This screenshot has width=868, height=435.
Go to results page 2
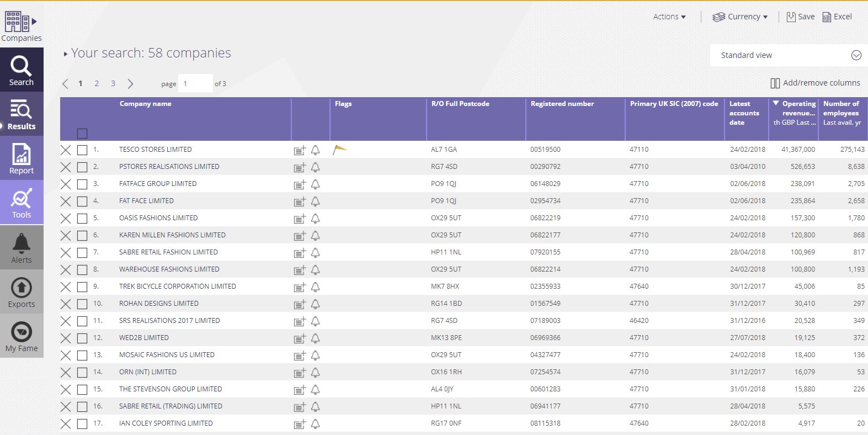click(97, 83)
